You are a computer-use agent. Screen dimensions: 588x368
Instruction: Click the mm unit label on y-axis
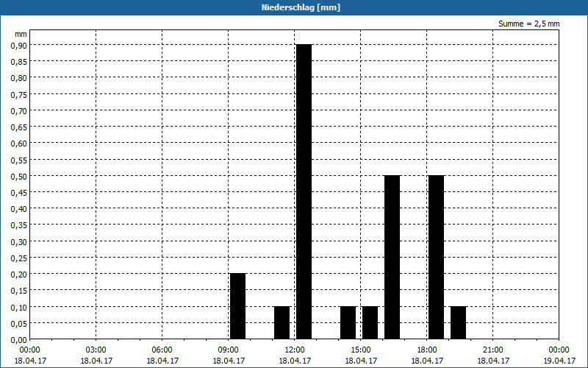[21, 34]
